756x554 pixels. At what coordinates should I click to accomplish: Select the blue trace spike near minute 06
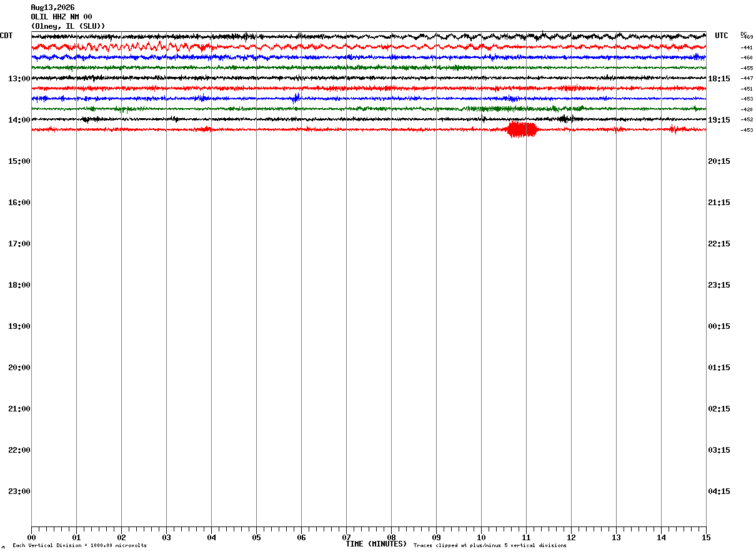(296, 98)
